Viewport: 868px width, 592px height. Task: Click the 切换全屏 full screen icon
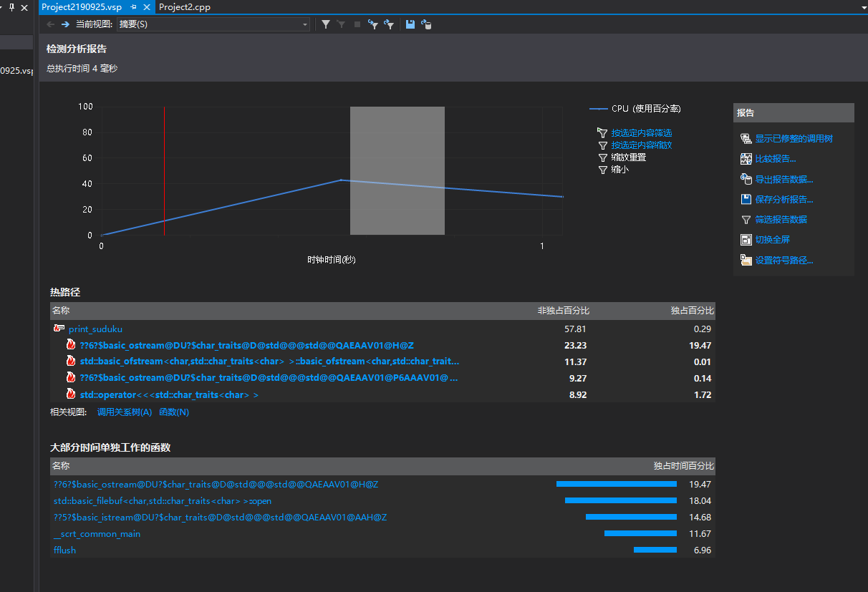coord(746,240)
